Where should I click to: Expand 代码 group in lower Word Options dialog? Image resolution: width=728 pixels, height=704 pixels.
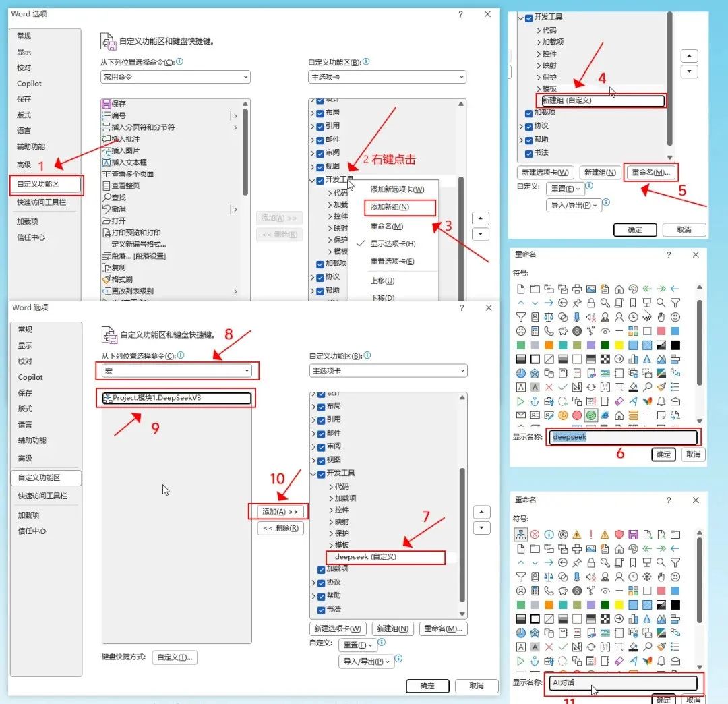(331, 487)
